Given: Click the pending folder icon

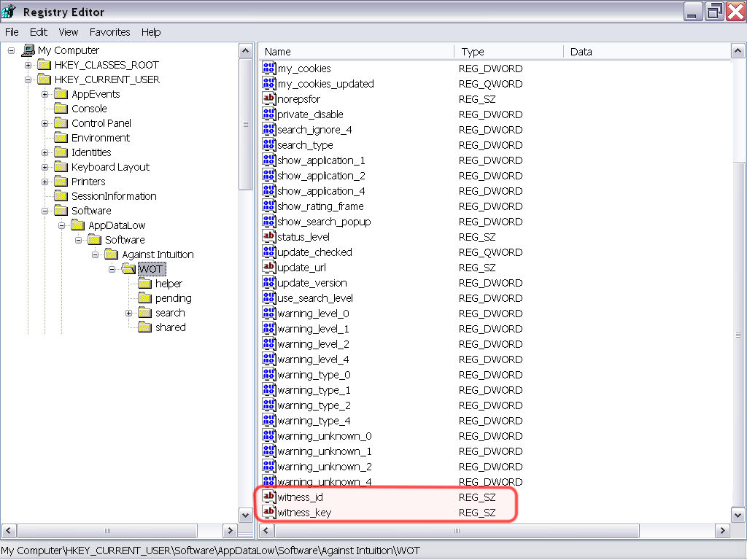Looking at the screenshot, I should 145,298.
